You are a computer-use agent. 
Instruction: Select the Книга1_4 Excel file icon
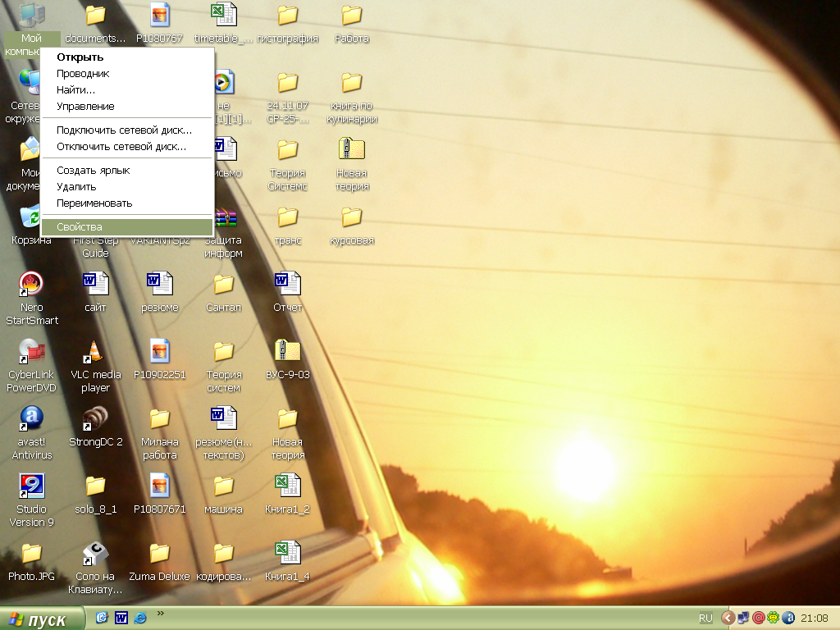point(288,553)
